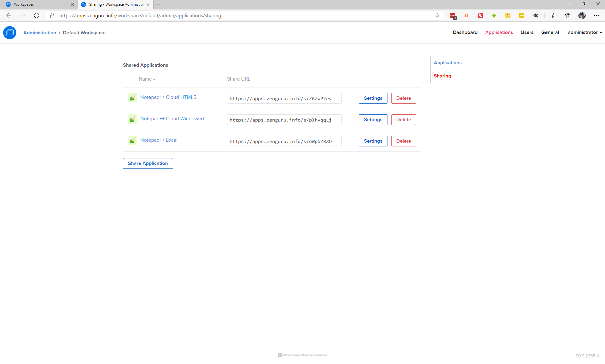605x364 pixels.
Task: Bookmark page with star icon
Action: [x=437, y=15]
